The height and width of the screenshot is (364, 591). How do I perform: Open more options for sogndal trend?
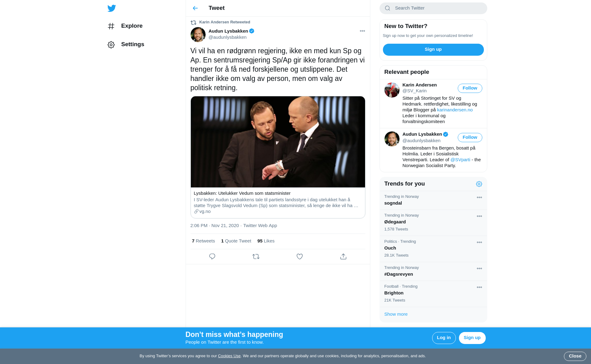tap(479, 198)
